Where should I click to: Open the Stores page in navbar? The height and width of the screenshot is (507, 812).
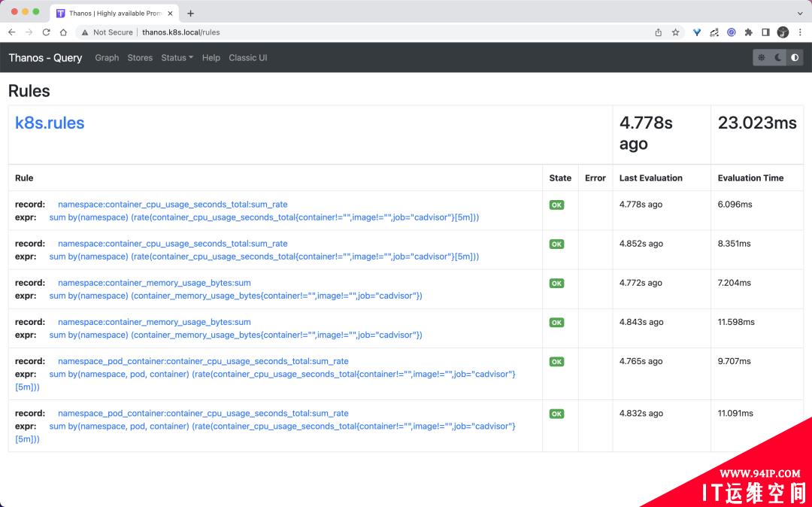click(140, 58)
